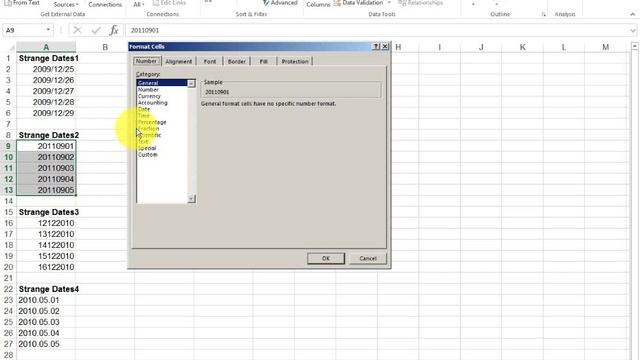Confirm with the OK button
The height and width of the screenshot is (360, 640).
click(x=326, y=258)
